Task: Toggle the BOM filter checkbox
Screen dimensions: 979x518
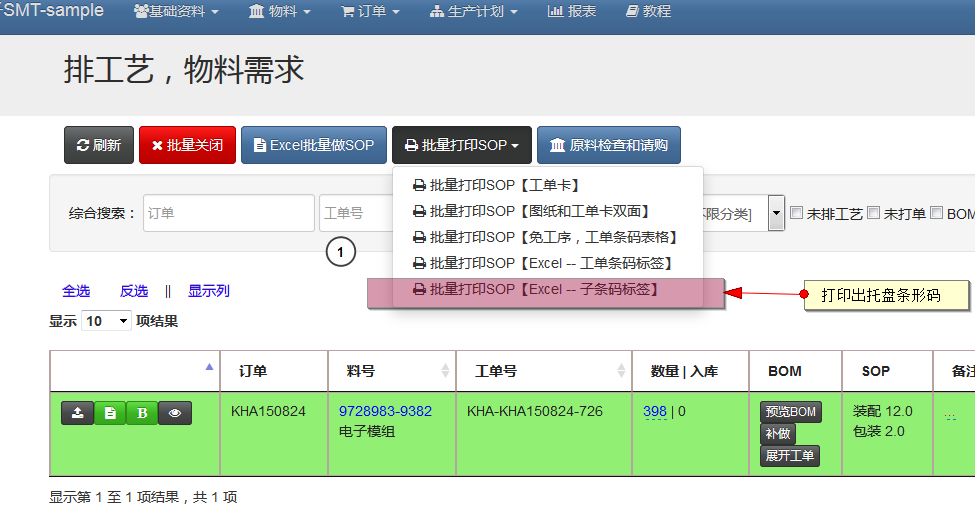Action: coord(937,213)
